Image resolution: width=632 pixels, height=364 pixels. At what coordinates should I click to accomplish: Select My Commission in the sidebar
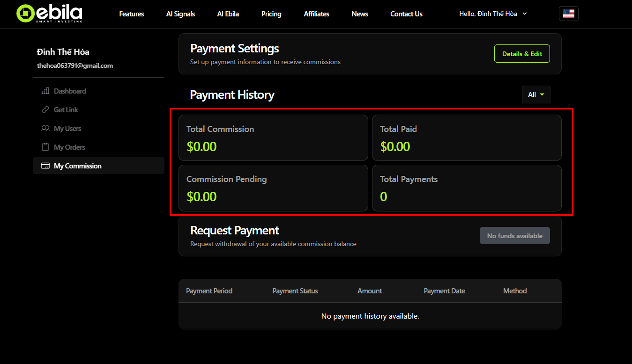(x=78, y=166)
